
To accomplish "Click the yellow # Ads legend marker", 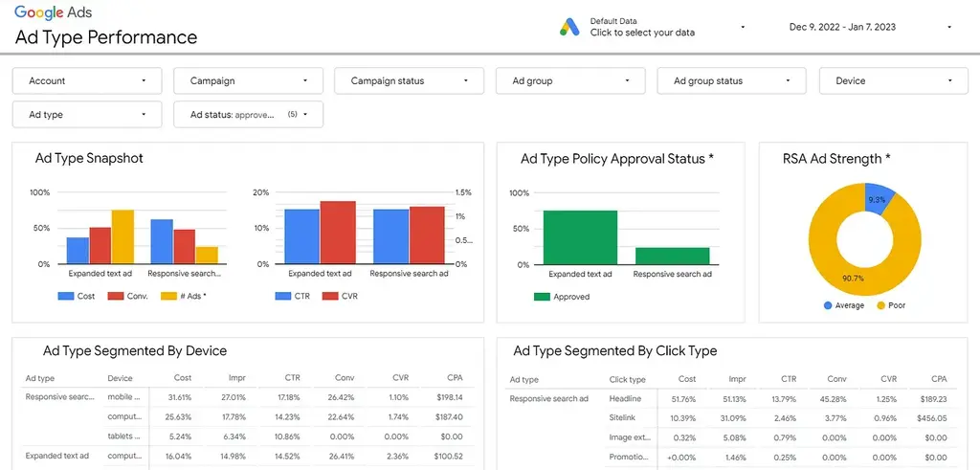I will tap(168, 297).
